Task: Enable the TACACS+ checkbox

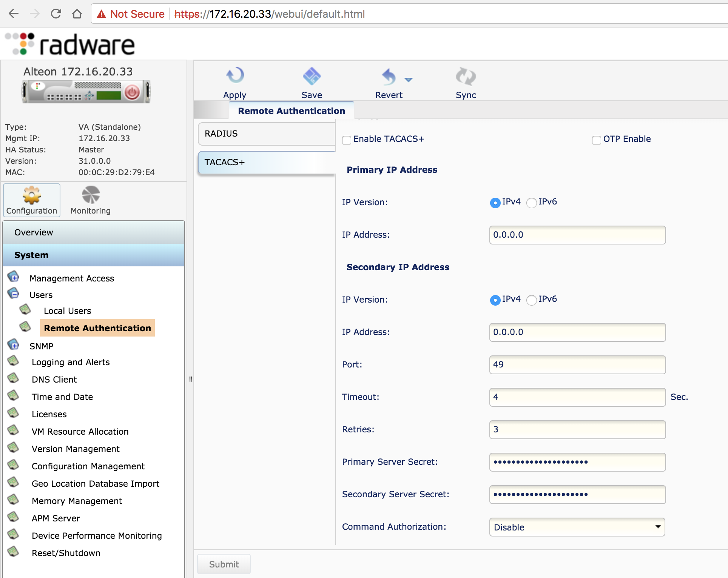Action: [x=346, y=140]
